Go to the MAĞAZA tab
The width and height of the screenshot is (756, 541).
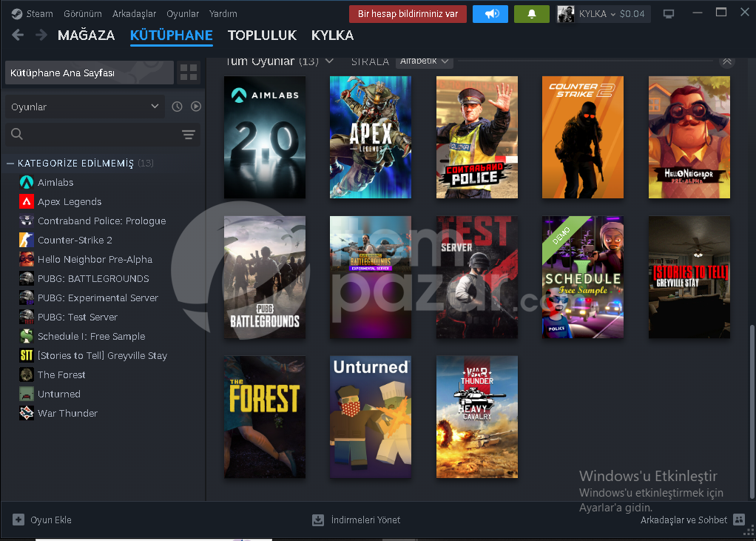(x=87, y=36)
